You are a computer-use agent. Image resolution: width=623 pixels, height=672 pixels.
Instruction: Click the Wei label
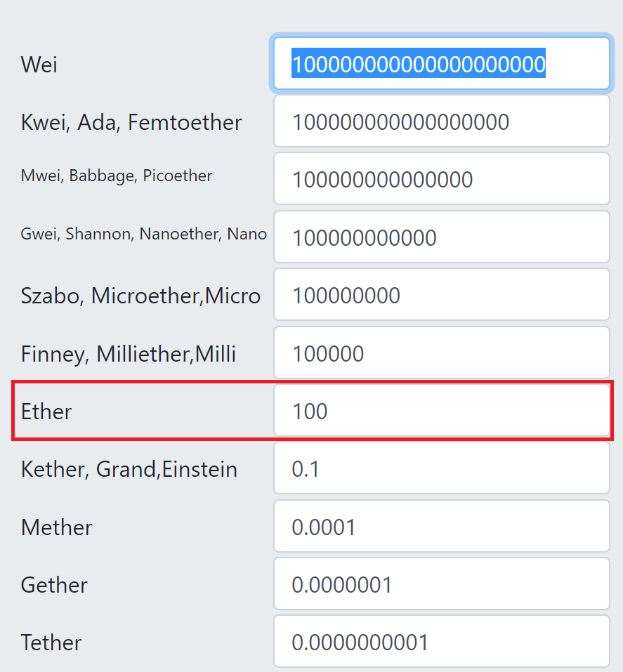click(39, 65)
